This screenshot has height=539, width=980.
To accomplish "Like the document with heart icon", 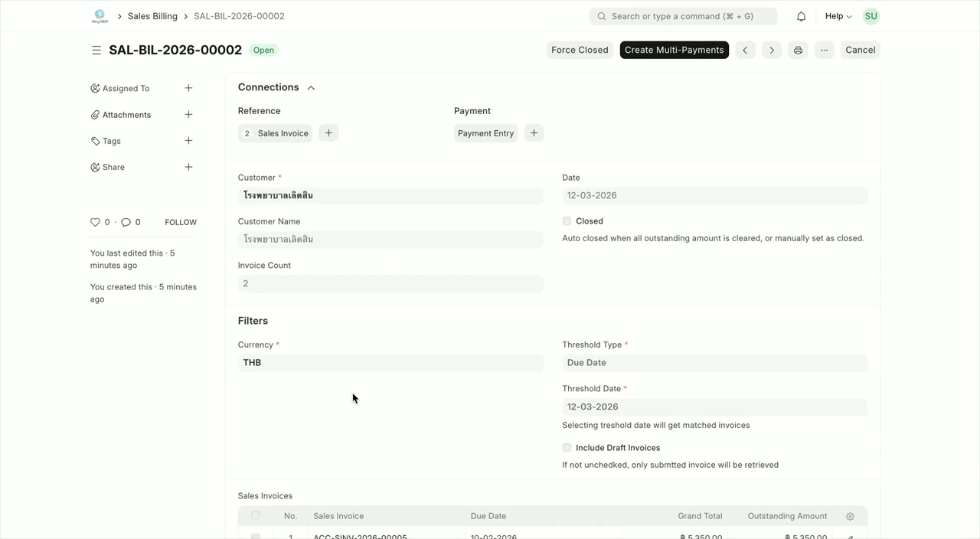I will [96, 222].
